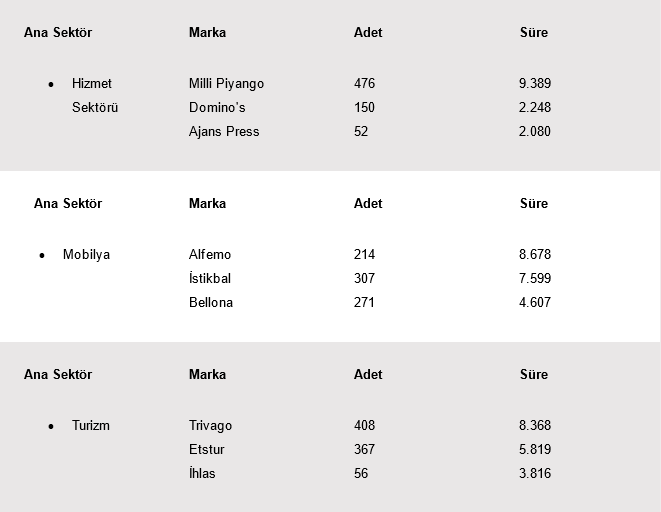Viewport: 661px width, 512px height.
Task: Select the Mobilya sector label
Action: pyautogui.click(x=86, y=255)
